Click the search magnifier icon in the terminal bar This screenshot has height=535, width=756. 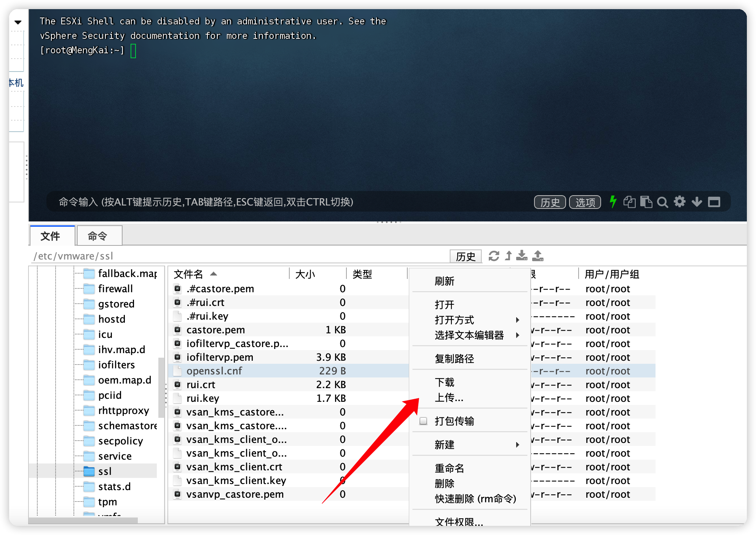(x=662, y=202)
